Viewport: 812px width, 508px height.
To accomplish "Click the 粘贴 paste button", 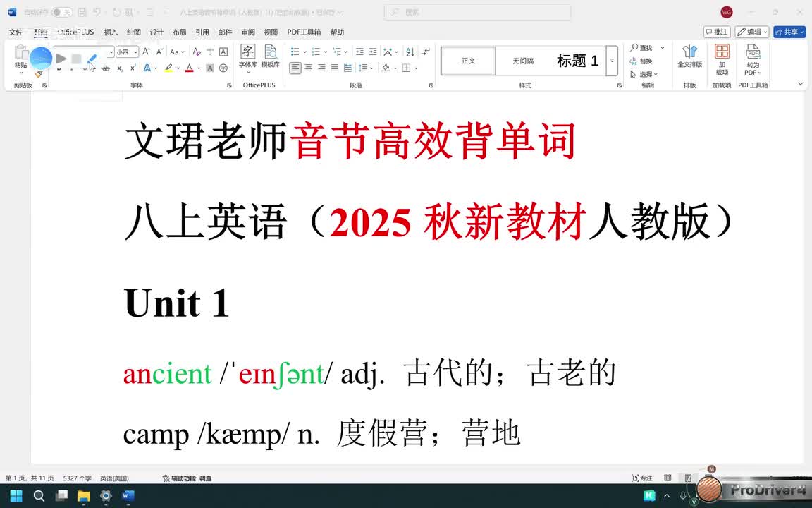I will click(x=20, y=57).
